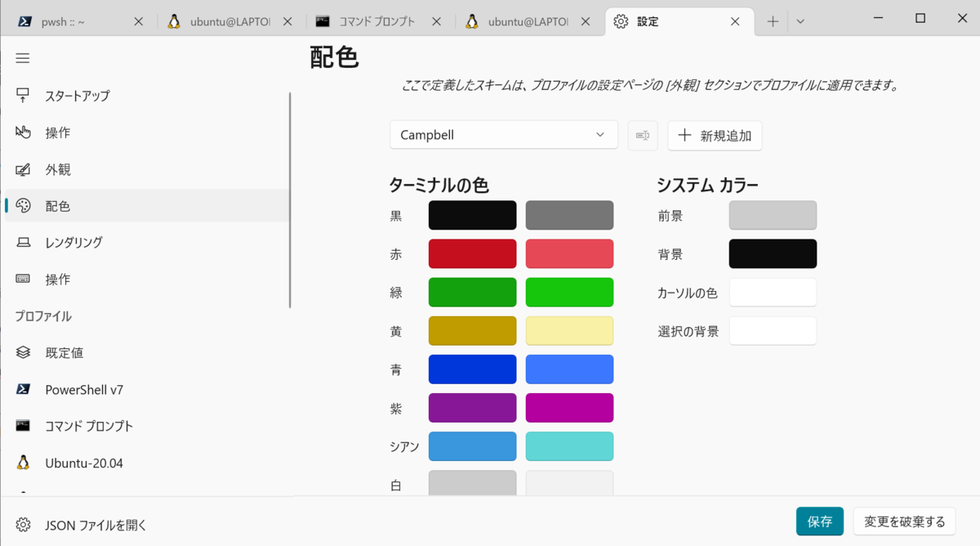Close the pwsh tab
The width and height of the screenshot is (980, 546).
click(x=138, y=22)
